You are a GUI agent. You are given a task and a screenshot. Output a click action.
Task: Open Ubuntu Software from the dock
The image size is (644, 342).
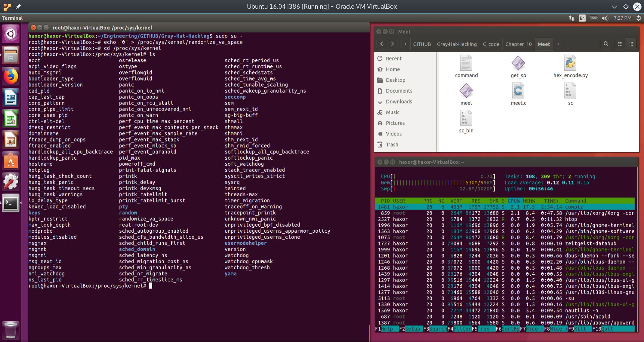(x=11, y=161)
